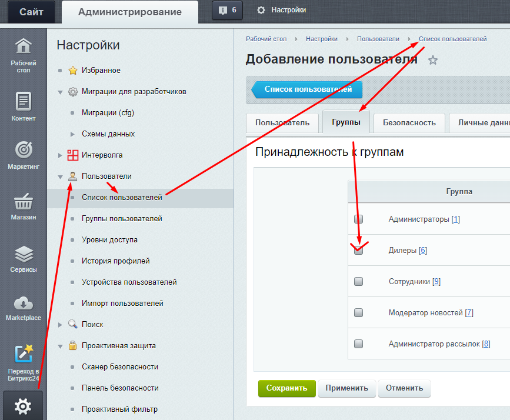Check the Дилеры group checkbox
The width and height of the screenshot is (510, 420).
[x=359, y=250]
